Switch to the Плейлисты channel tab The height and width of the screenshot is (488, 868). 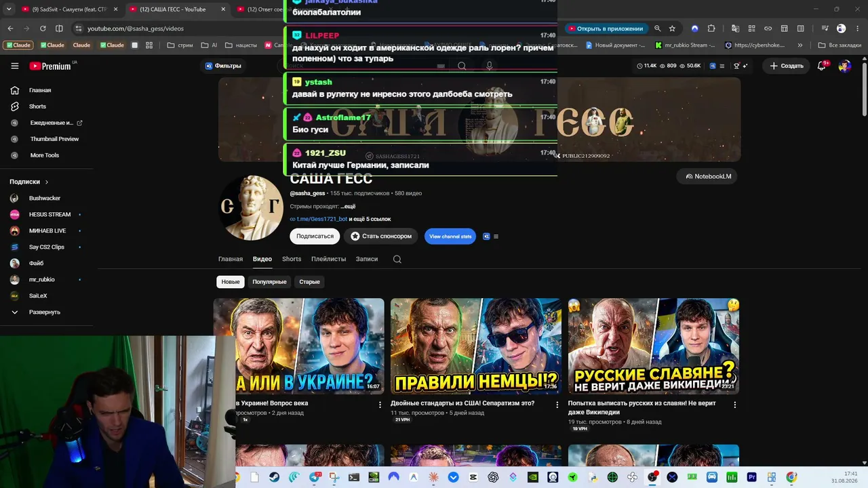(x=328, y=259)
